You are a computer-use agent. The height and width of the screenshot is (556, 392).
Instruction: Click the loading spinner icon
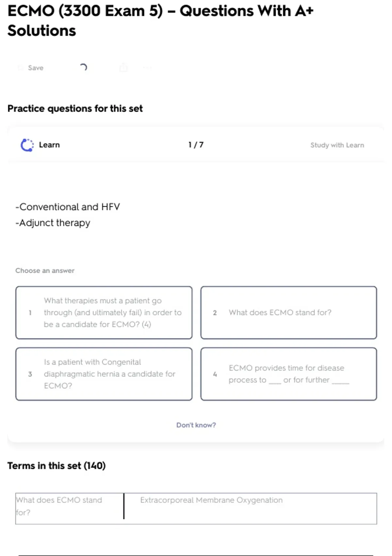pyautogui.click(x=83, y=67)
